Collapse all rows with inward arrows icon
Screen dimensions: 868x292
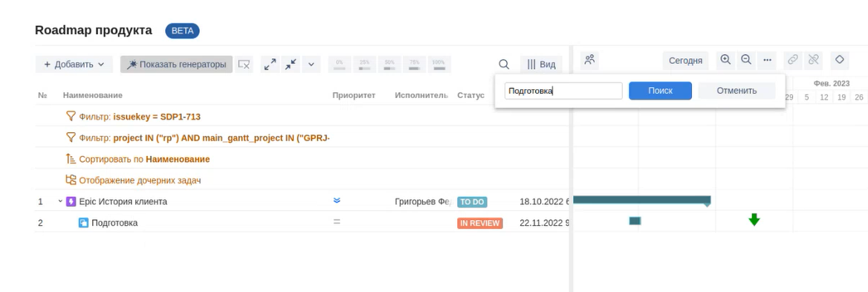click(x=291, y=64)
